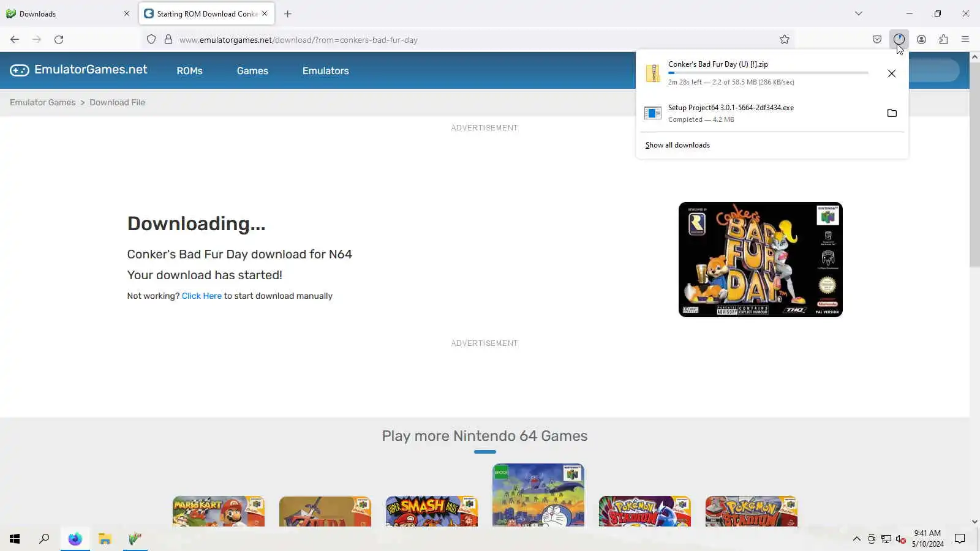Open the Games menu
980x551 pixels.
252,71
